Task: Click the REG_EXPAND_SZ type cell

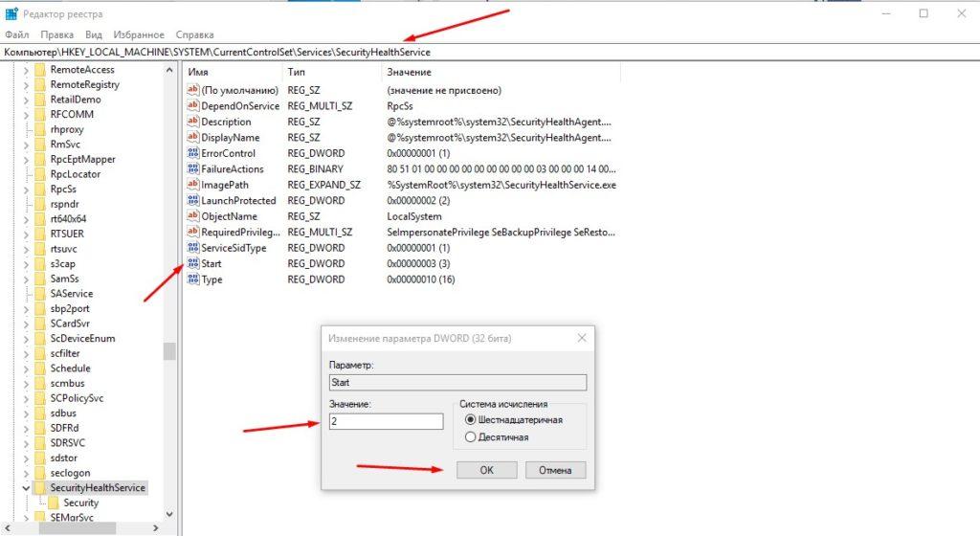Action: (323, 185)
